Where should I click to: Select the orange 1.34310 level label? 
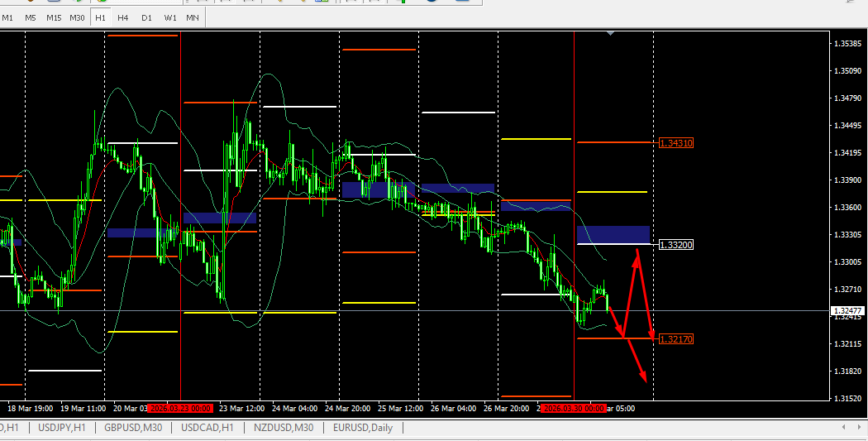(676, 143)
